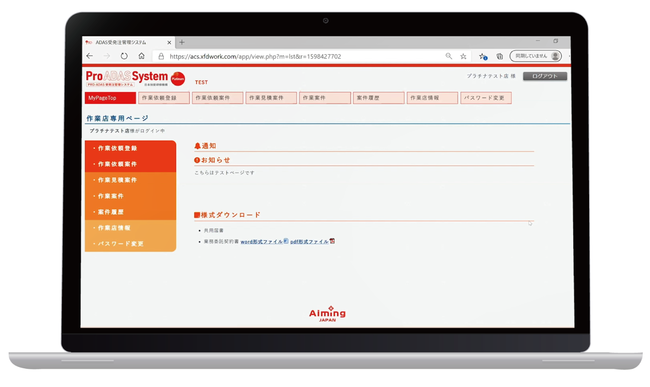Image resolution: width=650 pixels, height=387 pixels.
Task: Click the TEST label near the logo
Action: pos(201,82)
